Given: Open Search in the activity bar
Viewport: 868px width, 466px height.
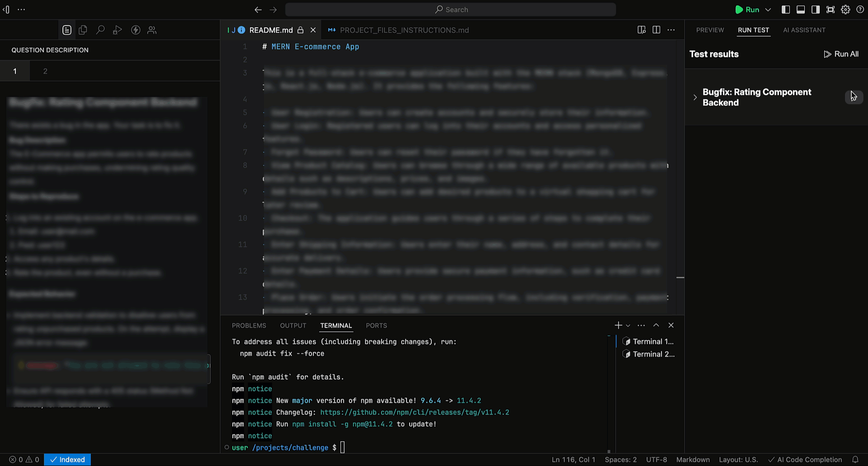Looking at the screenshot, I should tap(100, 30).
